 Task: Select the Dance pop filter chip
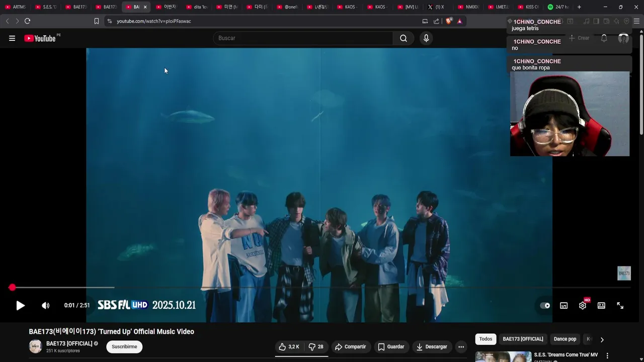click(565, 339)
